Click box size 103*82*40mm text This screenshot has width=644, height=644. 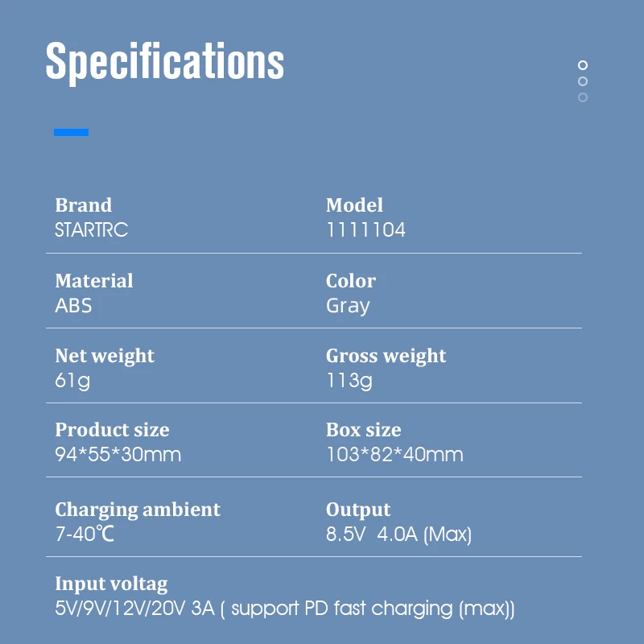click(x=394, y=455)
